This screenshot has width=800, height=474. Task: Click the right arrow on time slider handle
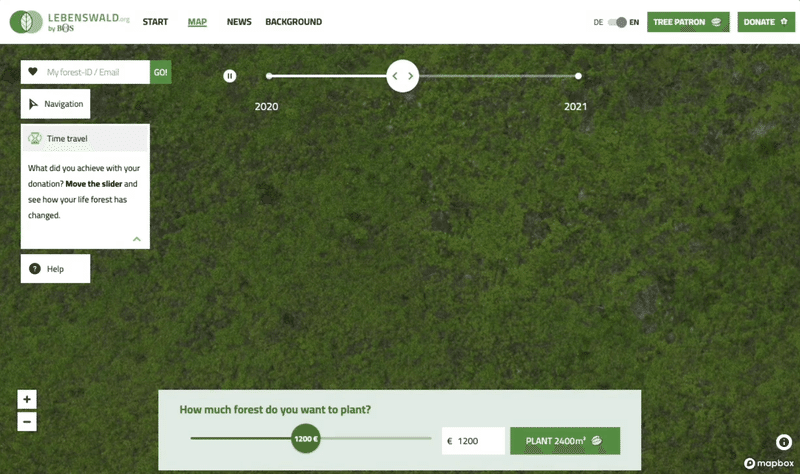pos(410,76)
